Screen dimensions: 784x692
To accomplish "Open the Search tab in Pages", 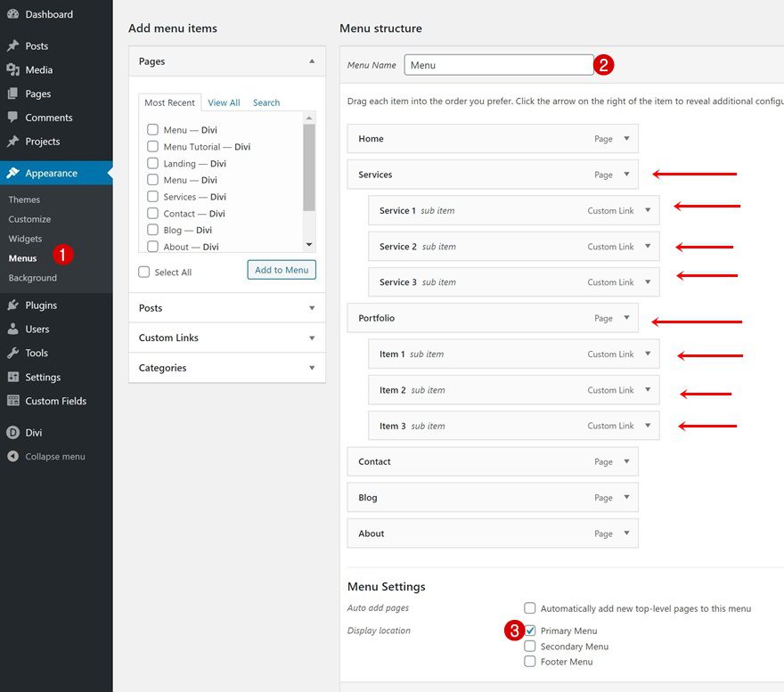I will 265,102.
